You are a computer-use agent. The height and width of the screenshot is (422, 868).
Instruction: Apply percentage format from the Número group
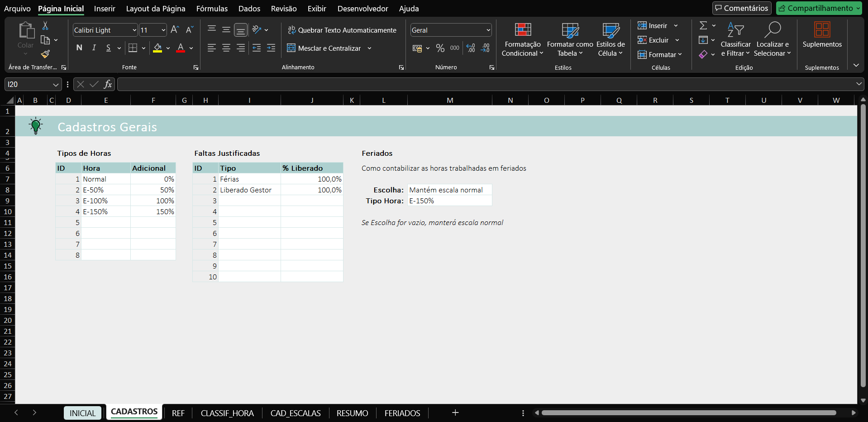(440, 48)
